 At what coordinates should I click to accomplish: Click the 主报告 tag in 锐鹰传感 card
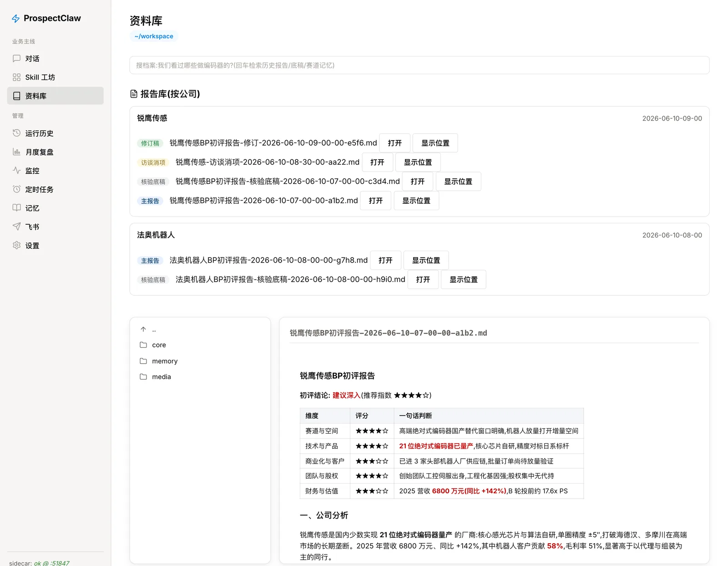[x=150, y=201]
